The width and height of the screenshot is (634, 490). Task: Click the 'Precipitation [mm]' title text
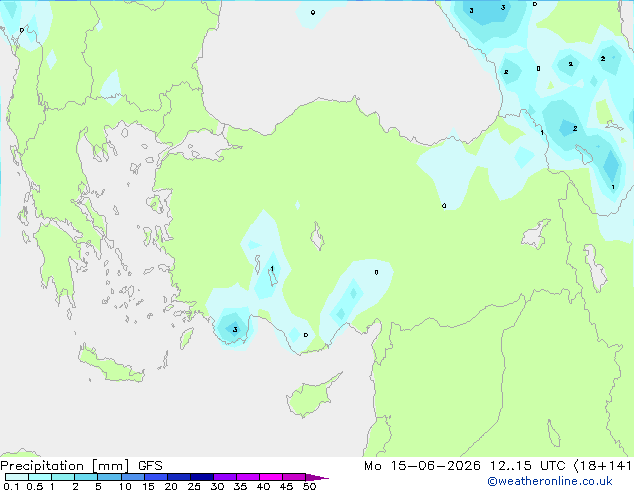click(65, 466)
